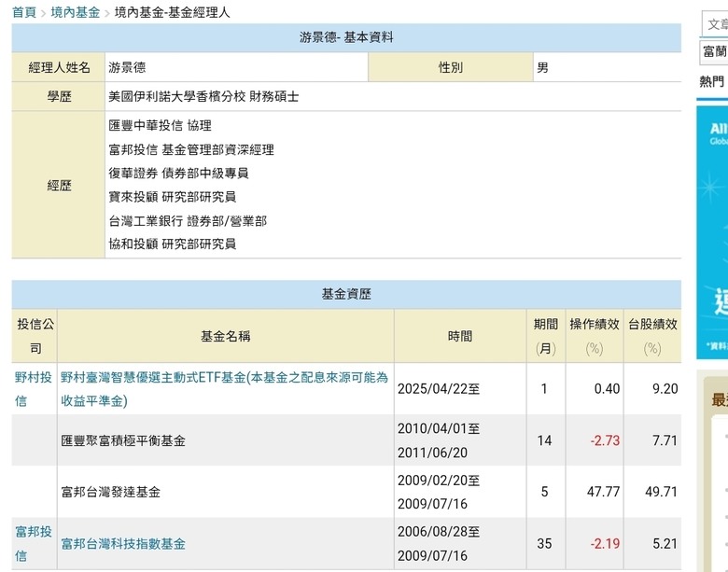Select negative performance -2.73
This screenshot has width=728, height=572.
605,440
